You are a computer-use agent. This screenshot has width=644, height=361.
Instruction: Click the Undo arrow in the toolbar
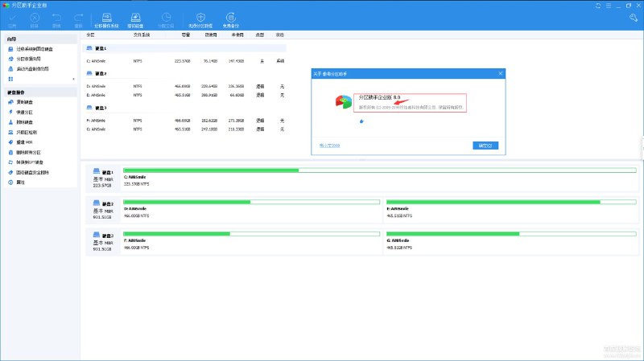(56, 18)
